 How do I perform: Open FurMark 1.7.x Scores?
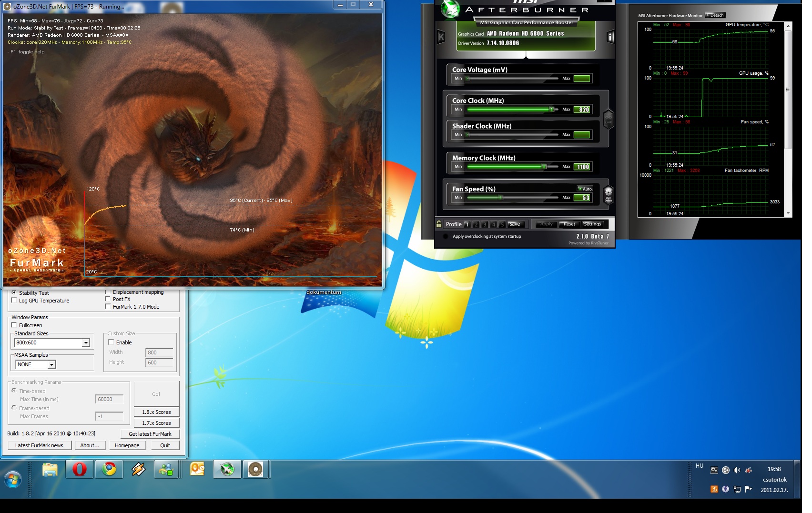point(156,423)
